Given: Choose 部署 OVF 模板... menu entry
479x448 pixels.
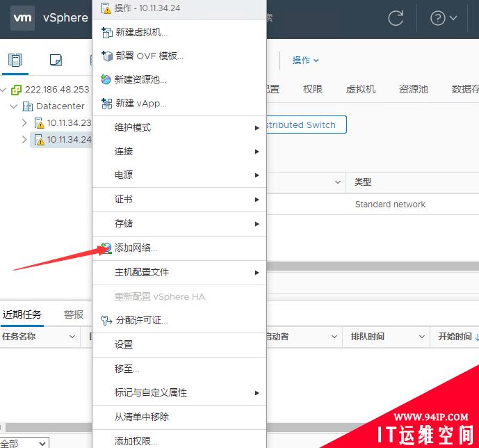Looking at the screenshot, I should pyautogui.click(x=179, y=56).
